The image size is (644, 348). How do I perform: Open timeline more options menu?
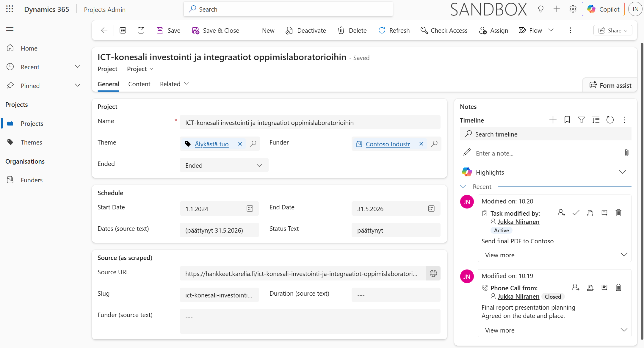point(624,120)
